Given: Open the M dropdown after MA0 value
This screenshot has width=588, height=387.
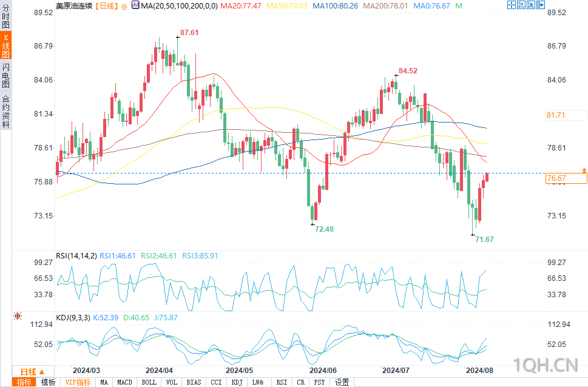Looking at the screenshot, I should click(x=459, y=6).
